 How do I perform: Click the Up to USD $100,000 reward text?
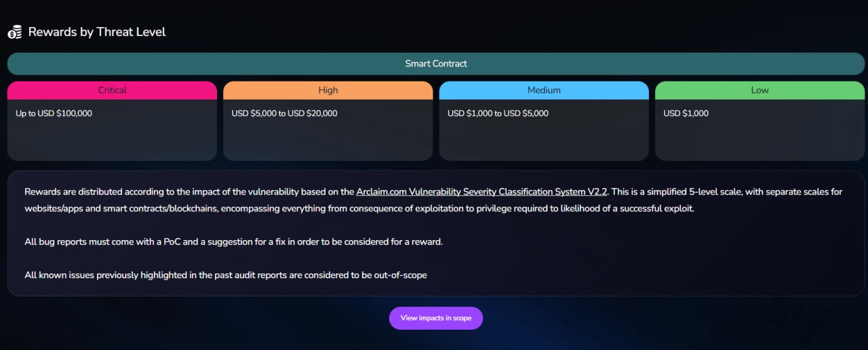point(54,113)
